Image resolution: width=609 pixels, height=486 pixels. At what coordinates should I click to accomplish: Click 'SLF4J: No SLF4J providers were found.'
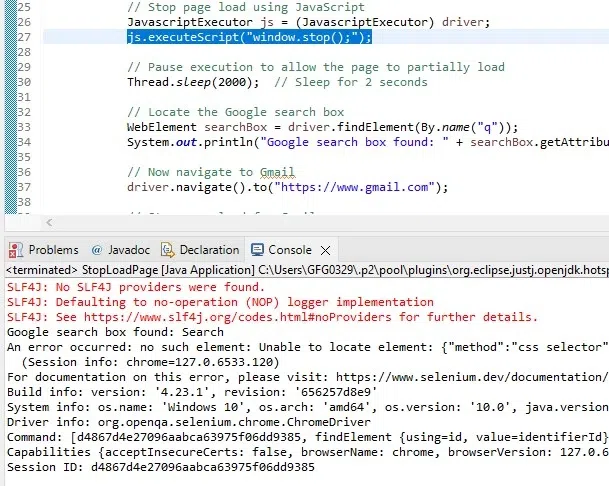click(136, 287)
